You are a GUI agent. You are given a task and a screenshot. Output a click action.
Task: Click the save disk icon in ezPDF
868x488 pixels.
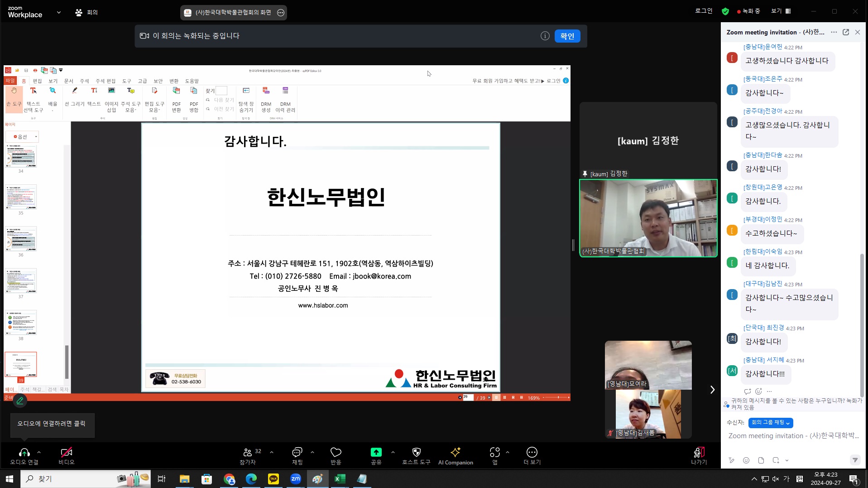click(26, 70)
